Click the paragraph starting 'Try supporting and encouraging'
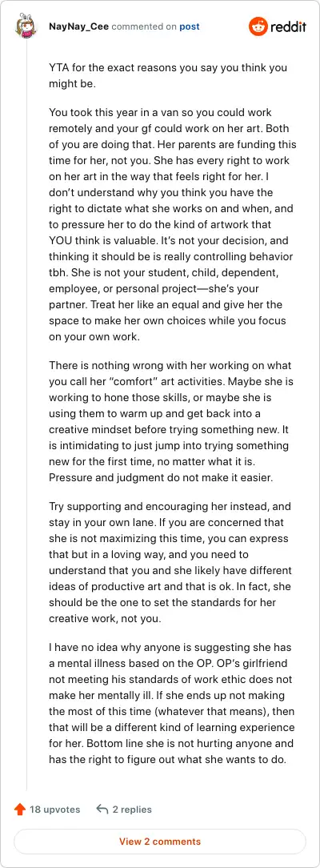Screen dimensions: 320x868 170,562
